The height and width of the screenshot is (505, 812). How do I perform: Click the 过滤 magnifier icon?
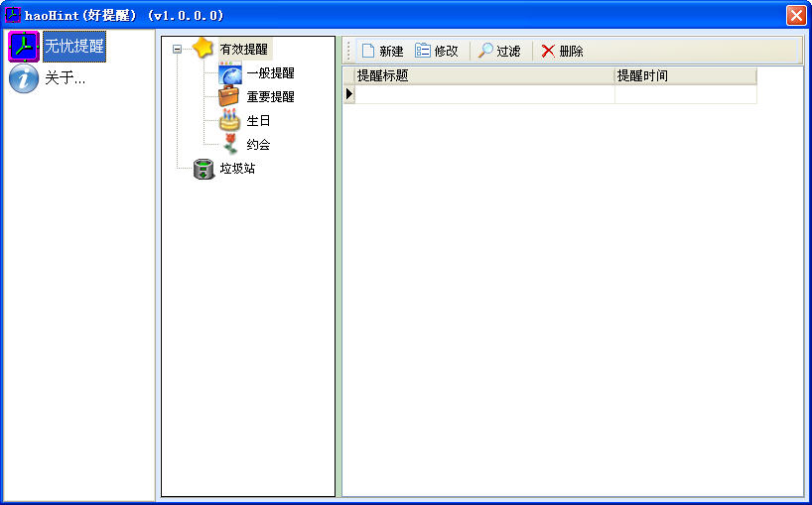click(485, 51)
